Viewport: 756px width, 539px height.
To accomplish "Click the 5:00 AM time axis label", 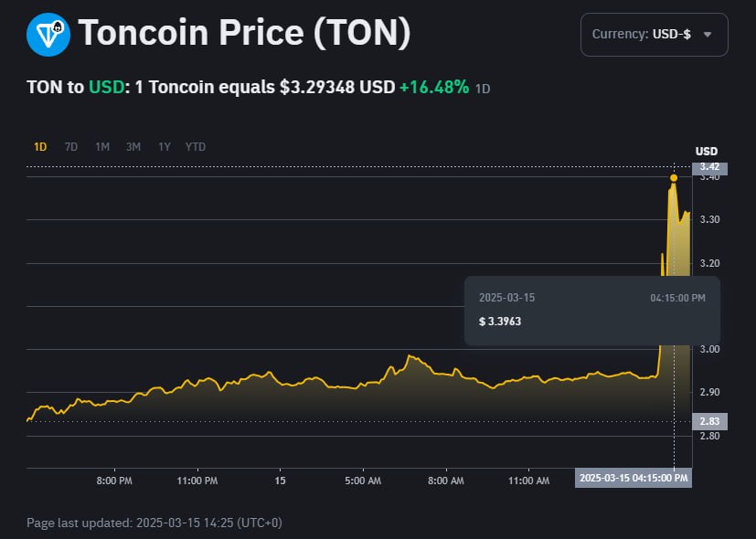I will coord(363,481).
